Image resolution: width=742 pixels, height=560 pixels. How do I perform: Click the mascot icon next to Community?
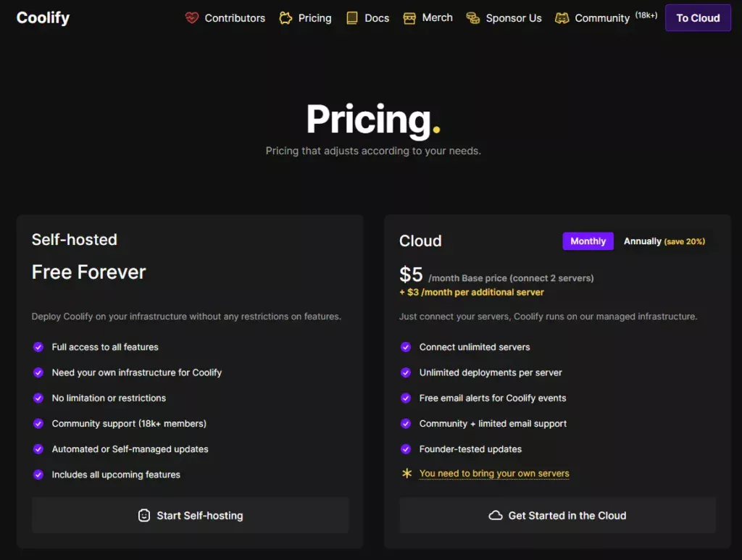click(562, 18)
